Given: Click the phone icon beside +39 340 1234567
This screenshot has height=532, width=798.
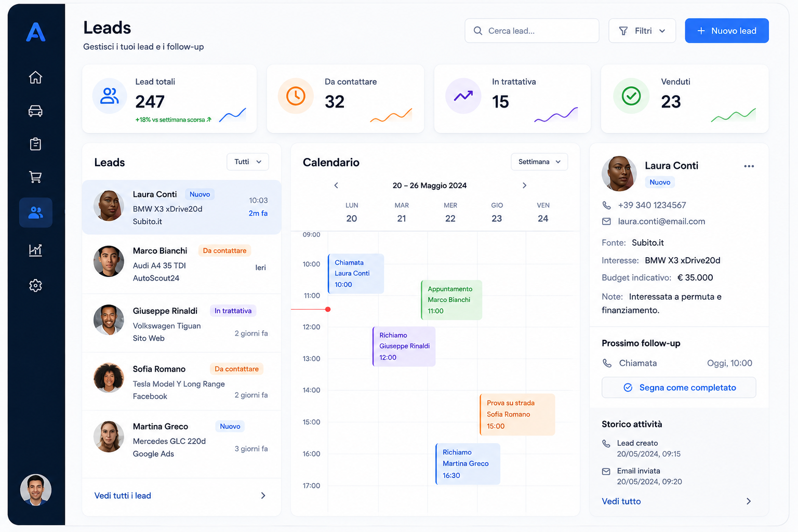Looking at the screenshot, I should click(606, 205).
